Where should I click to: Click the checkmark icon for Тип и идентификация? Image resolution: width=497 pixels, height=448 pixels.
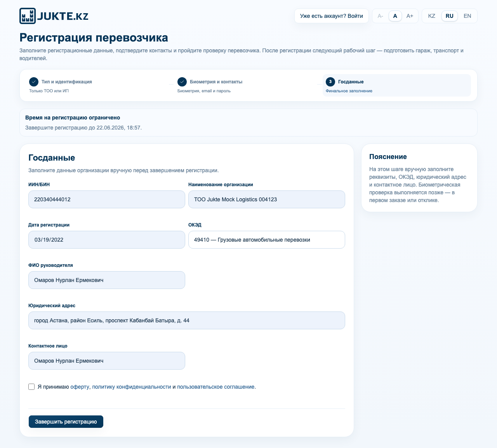(x=34, y=82)
